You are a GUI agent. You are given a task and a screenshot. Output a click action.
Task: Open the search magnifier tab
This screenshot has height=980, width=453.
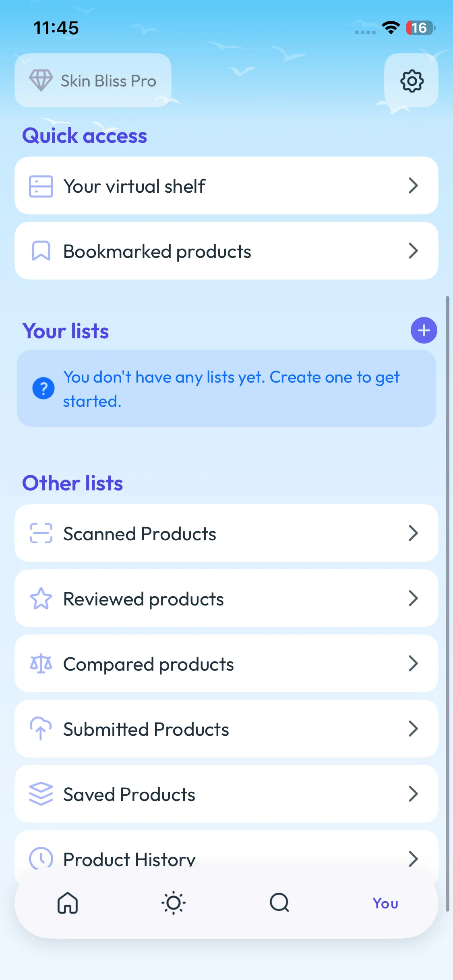[279, 903]
